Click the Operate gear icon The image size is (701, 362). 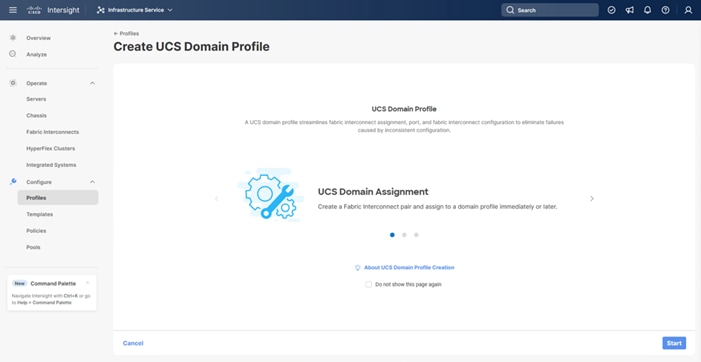click(x=13, y=83)
